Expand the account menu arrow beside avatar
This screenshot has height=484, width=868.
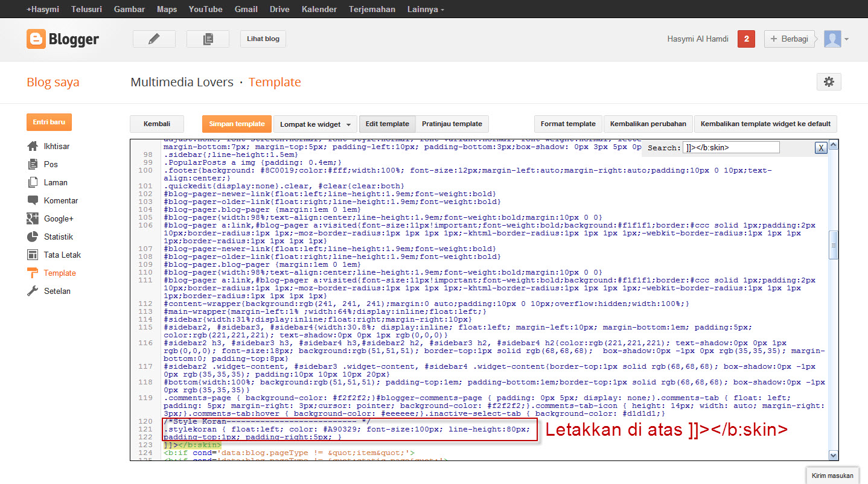[x=846, y=39]
